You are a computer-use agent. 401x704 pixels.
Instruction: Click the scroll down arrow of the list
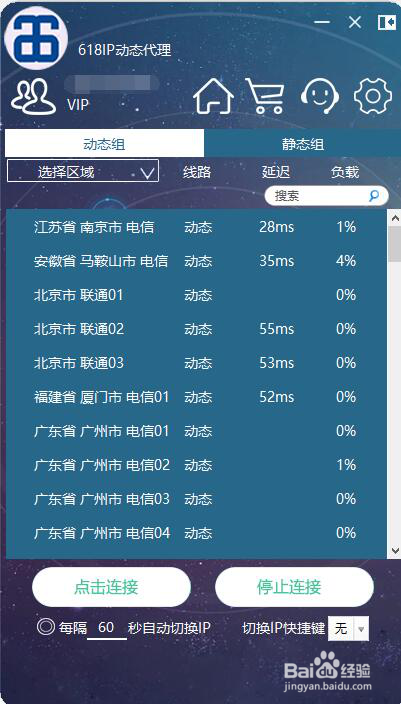tap(395, 550)
